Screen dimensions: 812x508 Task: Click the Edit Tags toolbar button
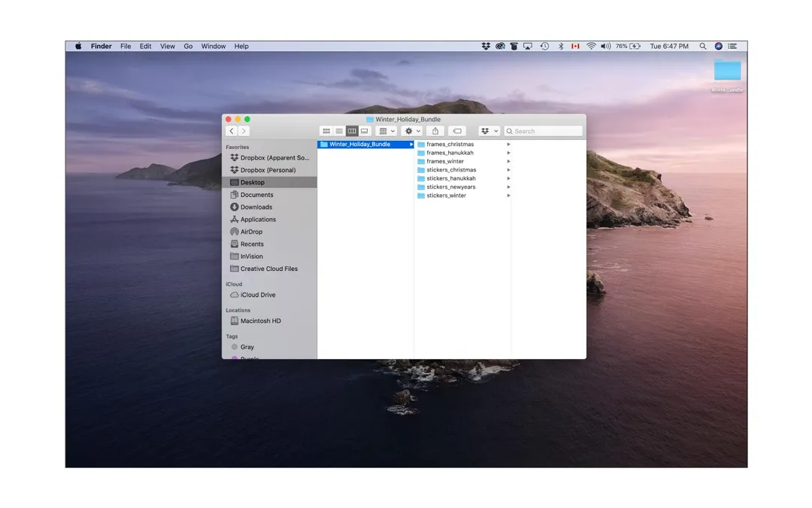[x=457, y=131]
